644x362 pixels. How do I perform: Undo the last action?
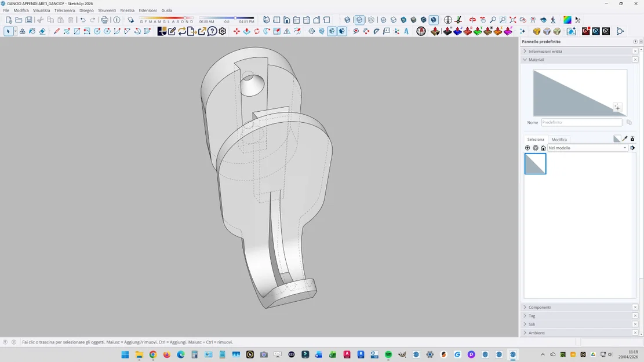[x=83, y=20]
